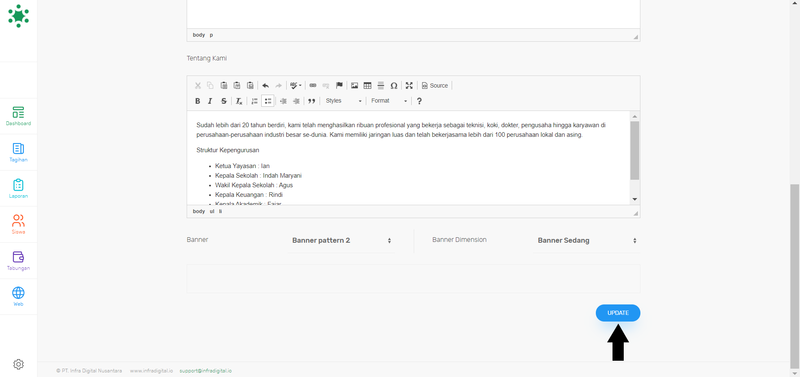Click the Remove Format icon
This screenshot has width=800, height=377.
tap(239, 101)
